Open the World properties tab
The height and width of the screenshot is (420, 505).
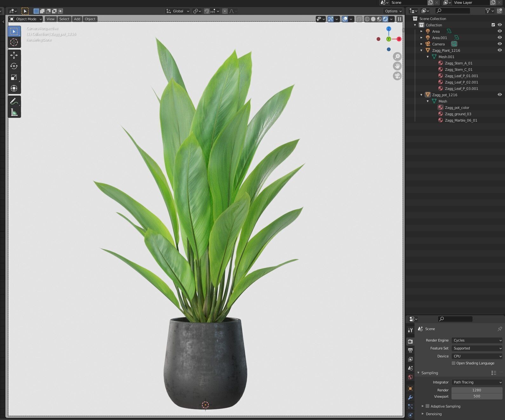410,377
